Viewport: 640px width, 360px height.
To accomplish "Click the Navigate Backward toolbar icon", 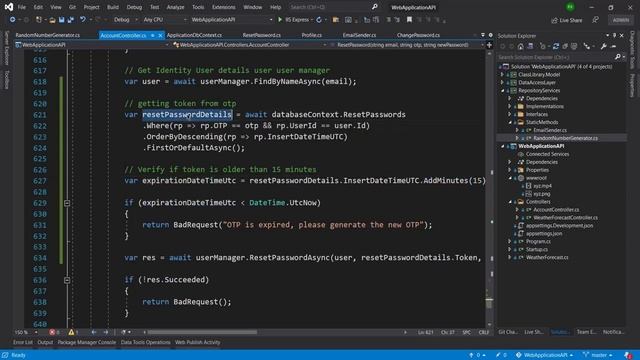I will coord(13,20).
